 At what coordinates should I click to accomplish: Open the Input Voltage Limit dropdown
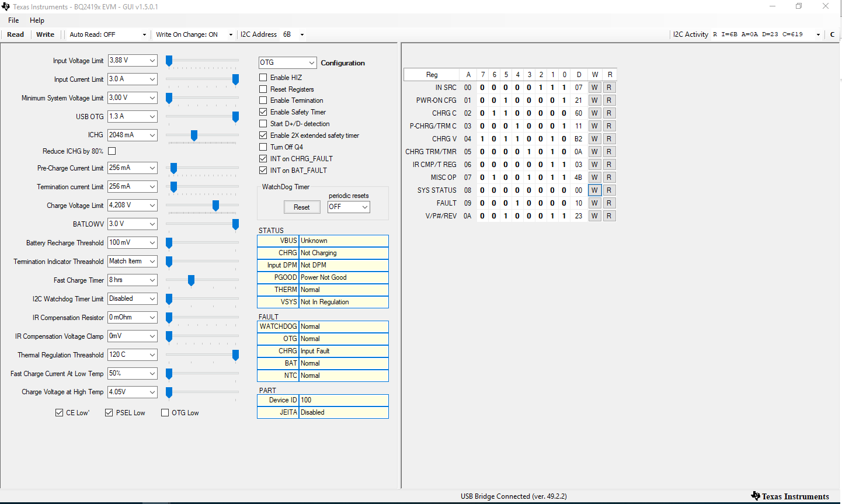pos(133,60)
